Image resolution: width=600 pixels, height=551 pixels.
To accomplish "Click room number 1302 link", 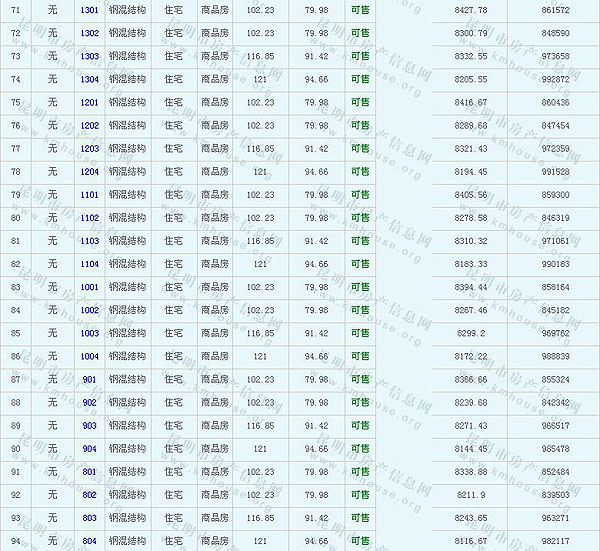I will (89, 33).
